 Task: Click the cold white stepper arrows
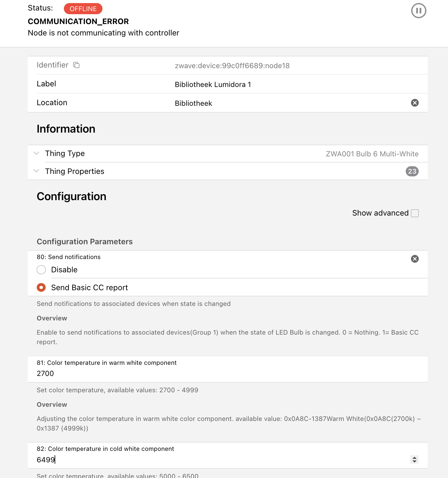pyautogui.click(x=414, y=459)
